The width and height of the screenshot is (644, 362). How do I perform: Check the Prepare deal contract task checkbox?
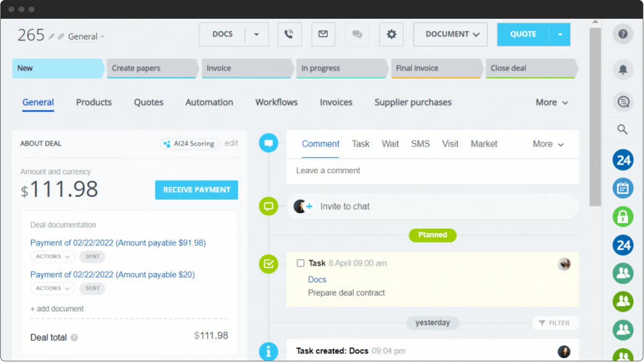point(300,263)
